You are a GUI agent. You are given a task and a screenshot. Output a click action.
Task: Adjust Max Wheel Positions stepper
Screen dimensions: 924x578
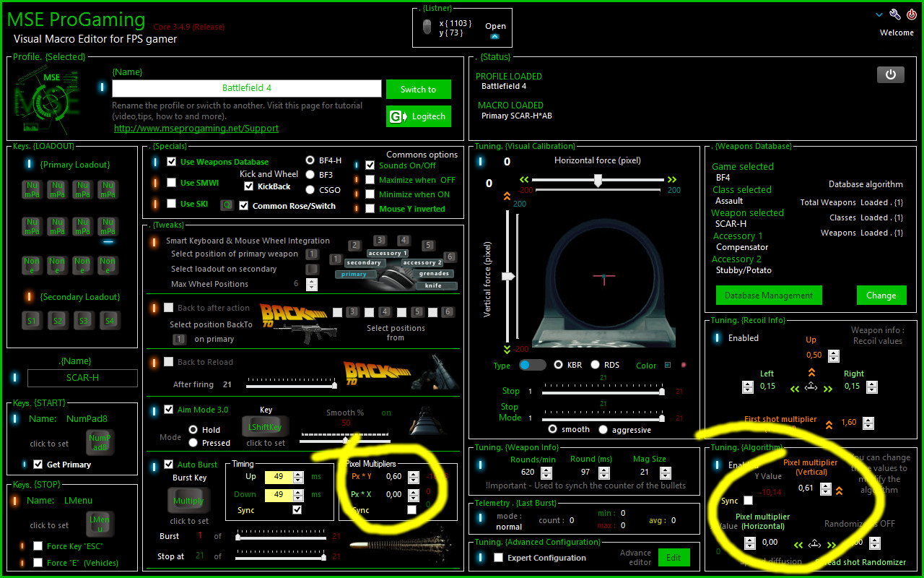tap(312, 285)
